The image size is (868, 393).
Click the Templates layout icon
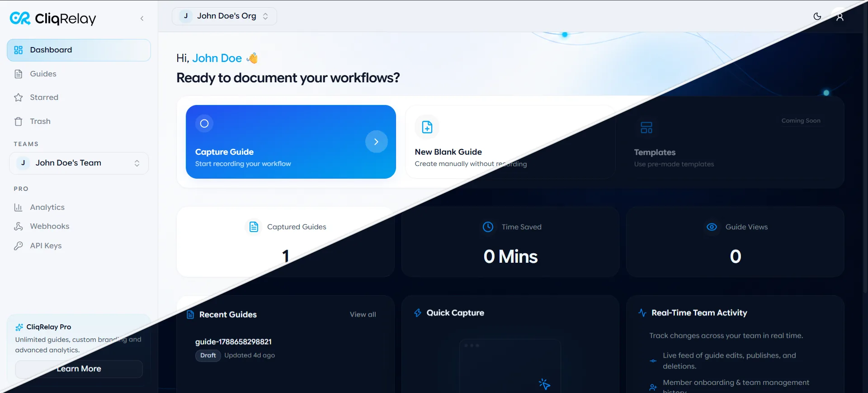(646, 128)
